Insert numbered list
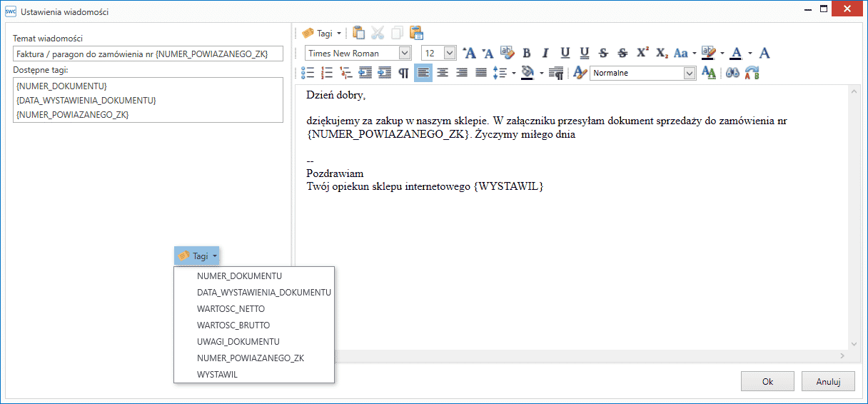Image resolution: width=868 pixels, height=404 pixels. tap(327, 73)
